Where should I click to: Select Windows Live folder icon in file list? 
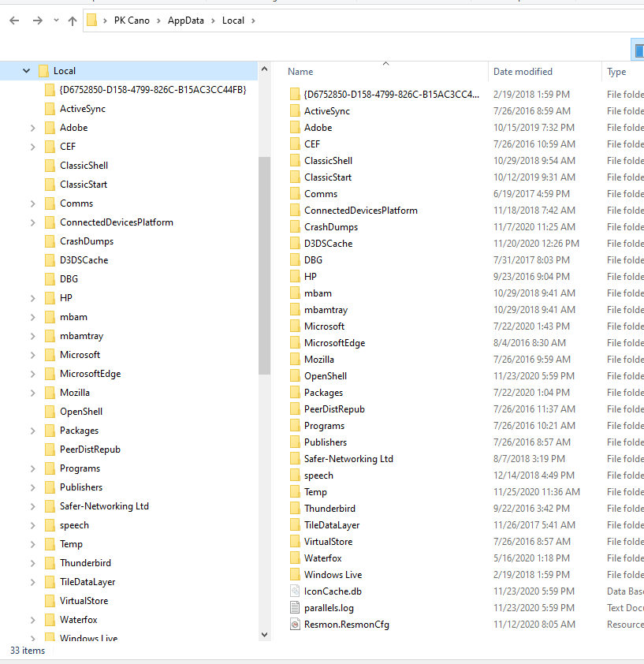coord(295,575)
